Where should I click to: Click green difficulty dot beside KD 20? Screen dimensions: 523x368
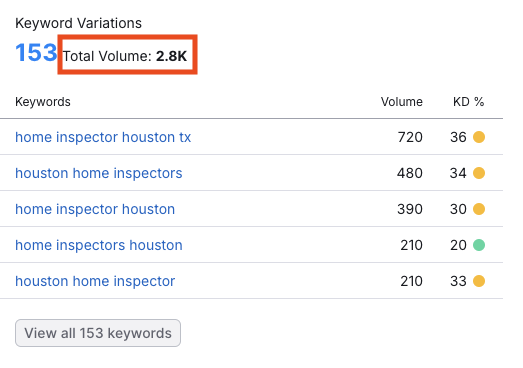tap(479, 245)
